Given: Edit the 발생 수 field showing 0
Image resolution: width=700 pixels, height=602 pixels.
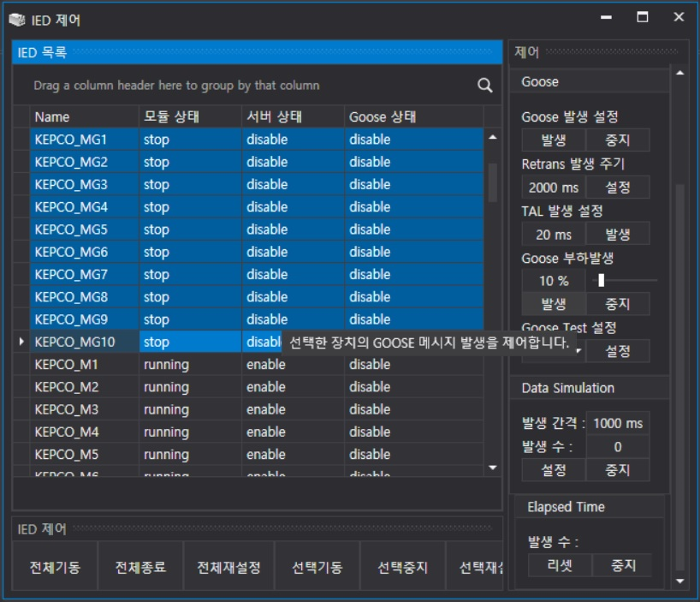Looking at the screenshot, I should 617,447.
